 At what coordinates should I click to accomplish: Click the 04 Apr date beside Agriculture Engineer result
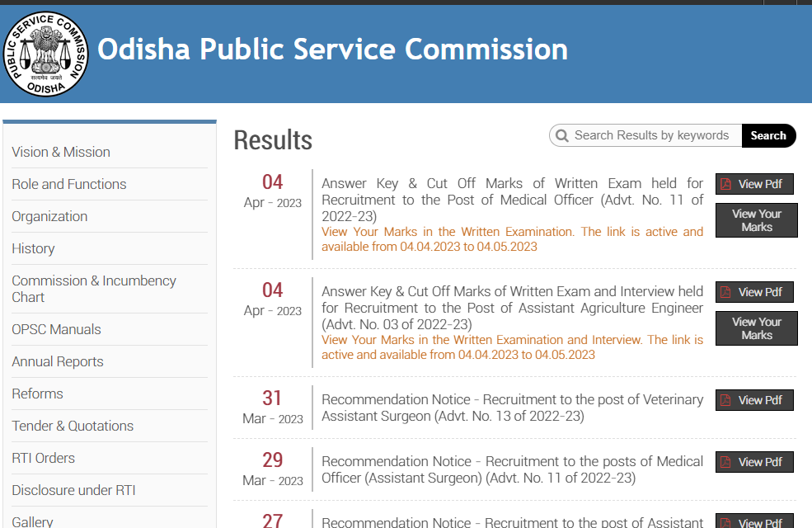point(272,299)
